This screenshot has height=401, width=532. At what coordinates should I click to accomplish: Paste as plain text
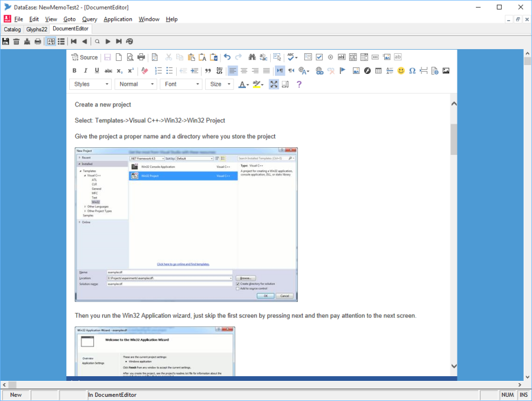pyautogui.click(x=203, y=57)
